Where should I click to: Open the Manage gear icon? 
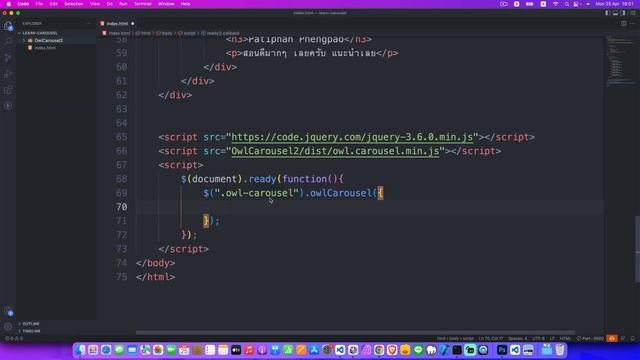8,327
